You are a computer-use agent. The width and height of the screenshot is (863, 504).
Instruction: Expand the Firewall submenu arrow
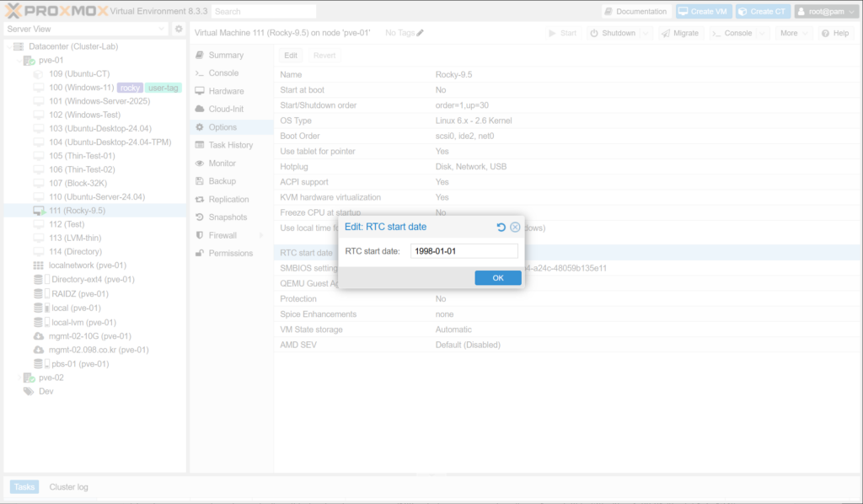(260, 235)
